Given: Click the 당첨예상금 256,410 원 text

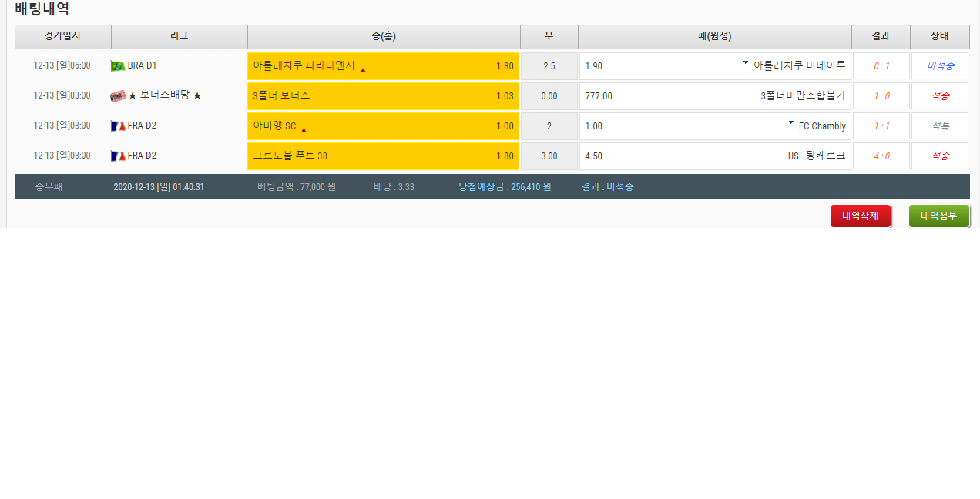Looking at the screenshot, I should coord(505,186).
